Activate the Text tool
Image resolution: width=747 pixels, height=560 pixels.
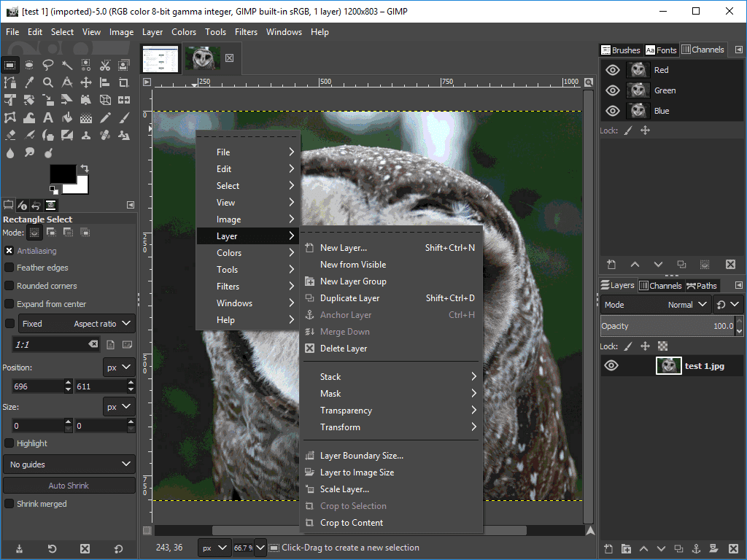point(47,117)
